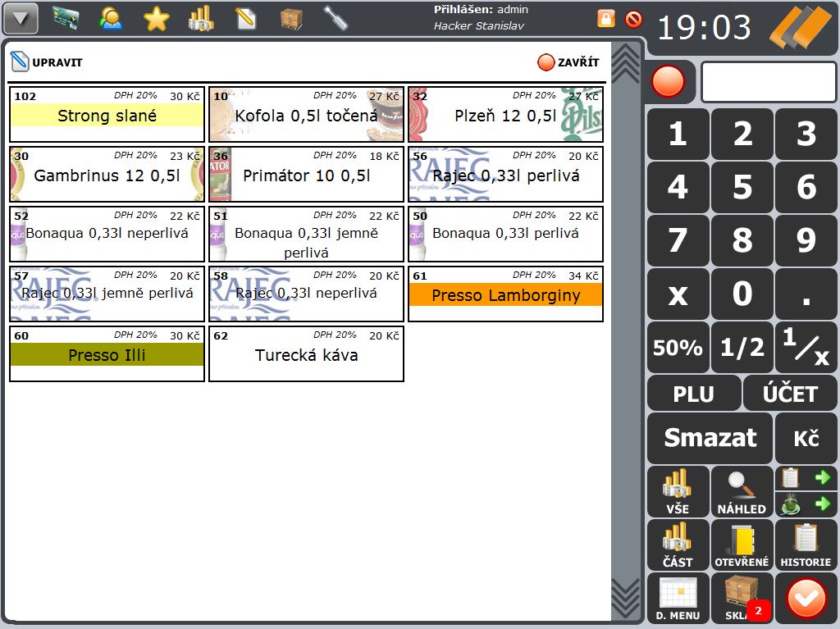This screenshot has width=840, height=629.
Task: Click the red prohibited sign icon
Action: [x=633, y=20]
